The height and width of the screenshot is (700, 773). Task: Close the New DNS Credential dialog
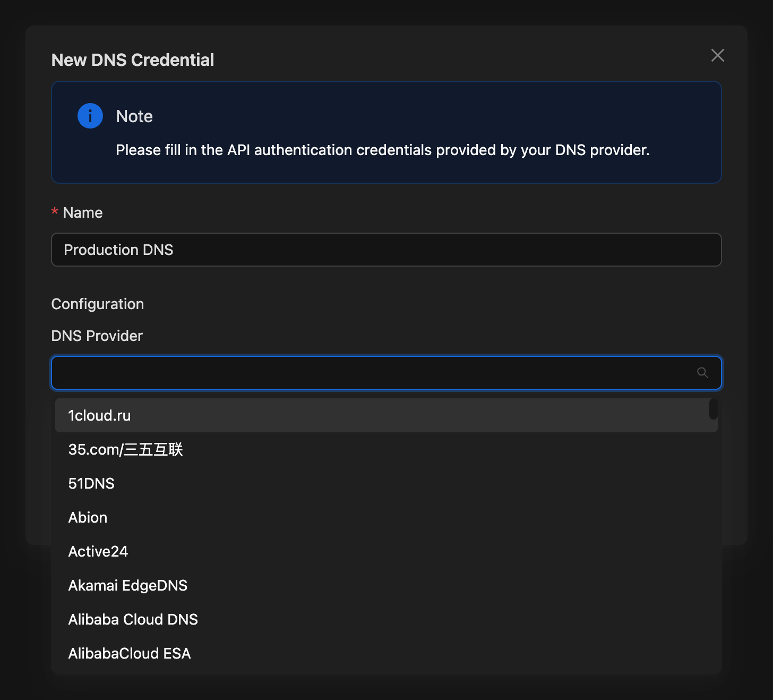click(x=717, y=55)
